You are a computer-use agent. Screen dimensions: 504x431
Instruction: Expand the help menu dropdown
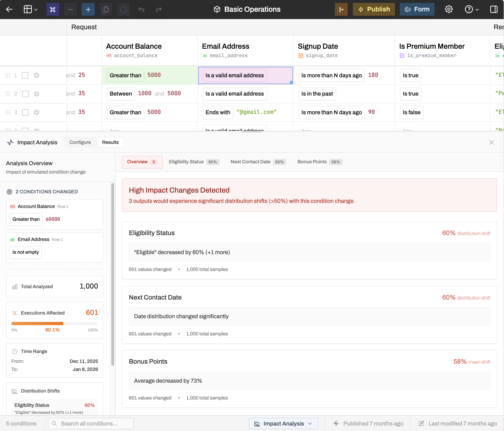tap(472, 10)
